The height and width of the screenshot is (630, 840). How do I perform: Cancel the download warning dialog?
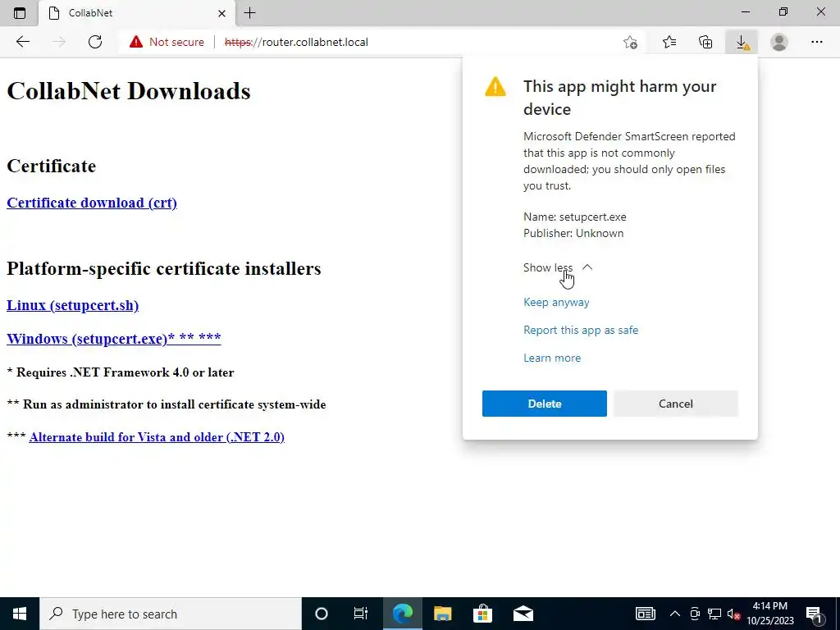pyautogui.click(x=676, y=404)
